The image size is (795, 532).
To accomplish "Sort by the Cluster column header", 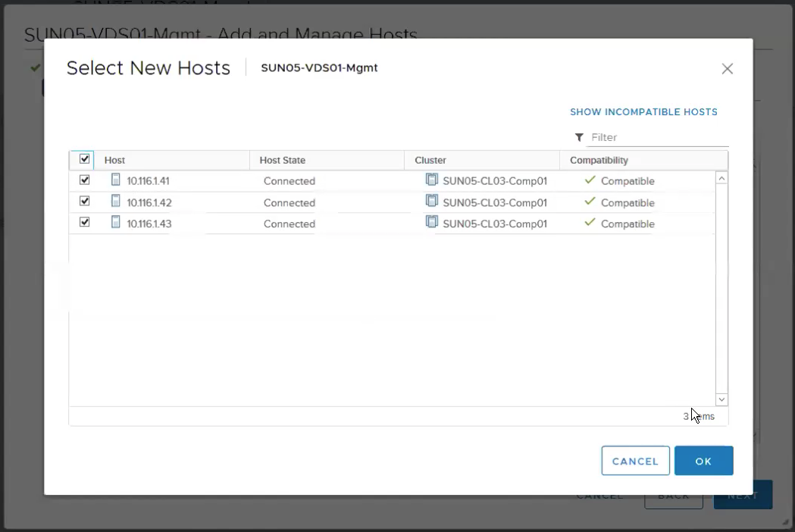I will tap(430, 160).
